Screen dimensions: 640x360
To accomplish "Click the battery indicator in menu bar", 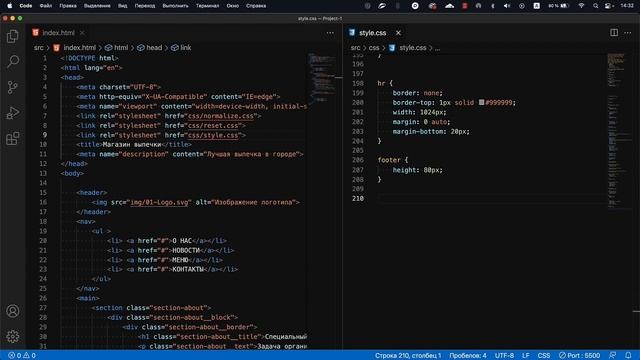I will [x=559, y=6].
